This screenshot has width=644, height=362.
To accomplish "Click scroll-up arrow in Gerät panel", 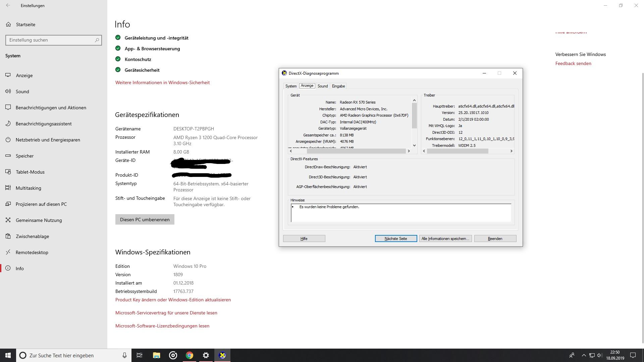I will point(414,100).
